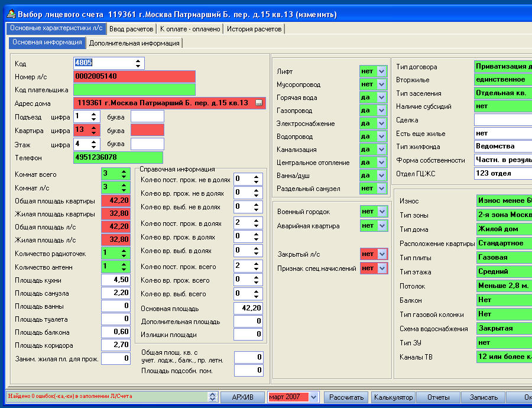The height and width of the screenshot is (408, 532).
Task: Click the Кол-во пост. прож. всего spinner
Action: coord(256,267)
